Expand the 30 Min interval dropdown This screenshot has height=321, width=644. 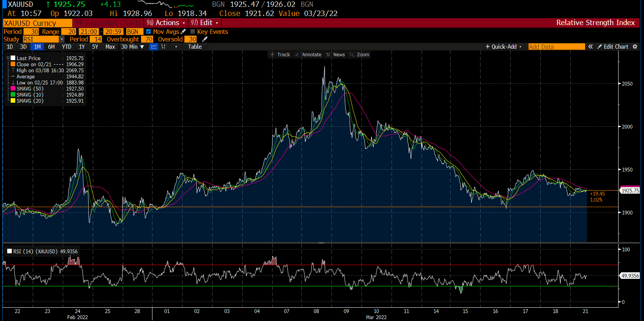pos(133,47)
